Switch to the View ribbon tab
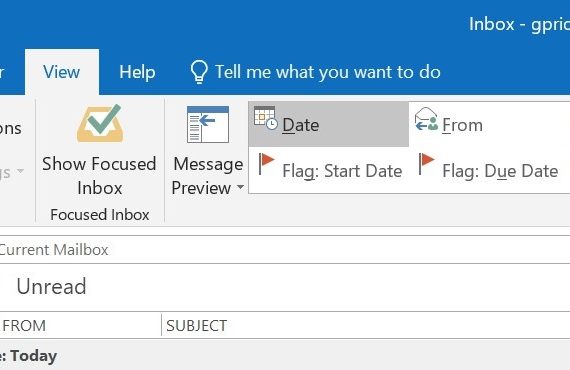Image resolution: width=570 pixels, height=370 pixels. pos(61,72)
